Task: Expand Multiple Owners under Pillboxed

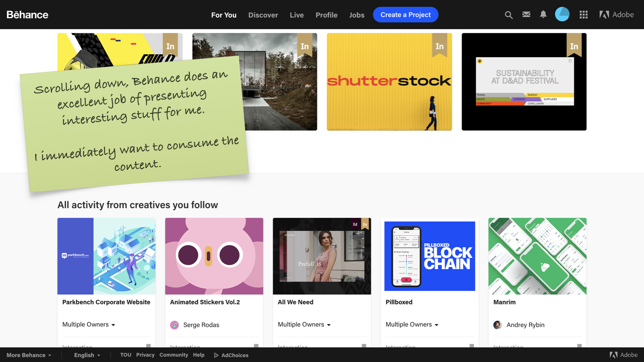Action: coord(412,324)
